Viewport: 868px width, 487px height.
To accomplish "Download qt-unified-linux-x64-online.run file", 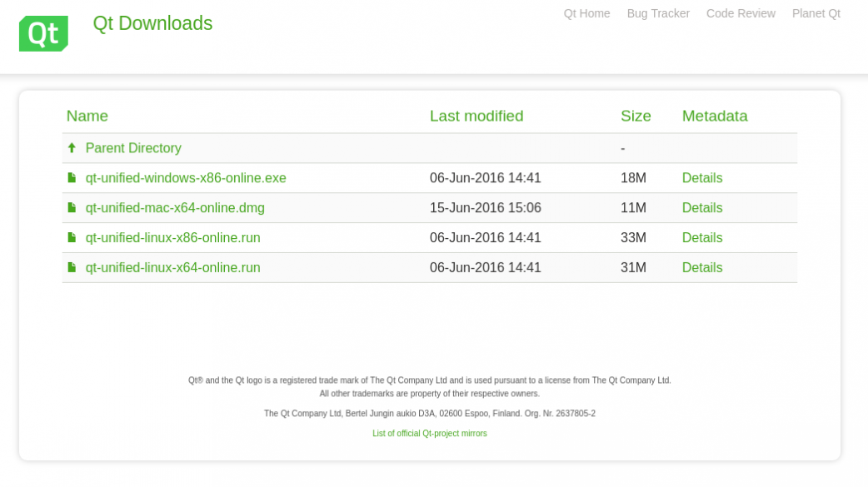I will (172, 268).
